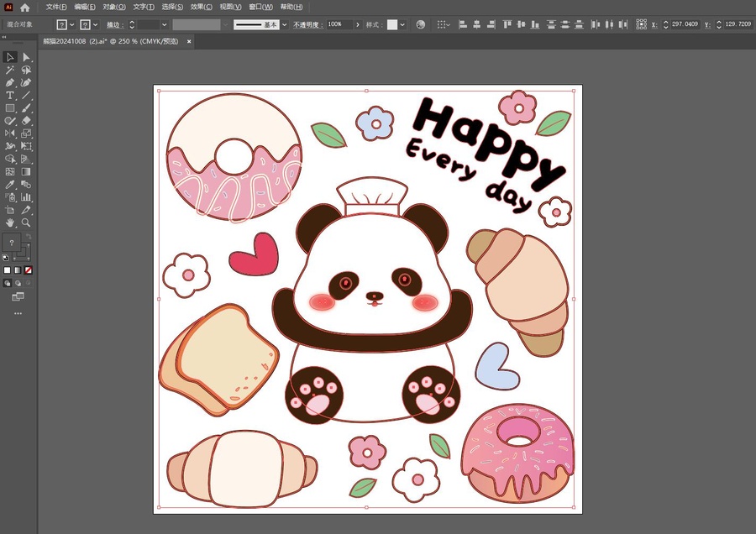Open the 文件(F) menu
The width and height of the screenshot is (756, 534).
[56, 8]
